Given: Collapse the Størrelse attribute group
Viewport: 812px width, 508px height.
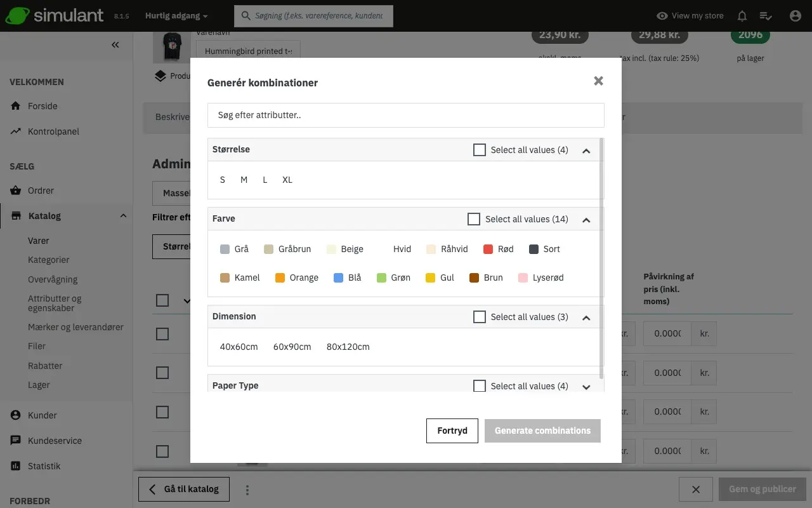Looking at the screenshot, I should [x=586, y=150].
